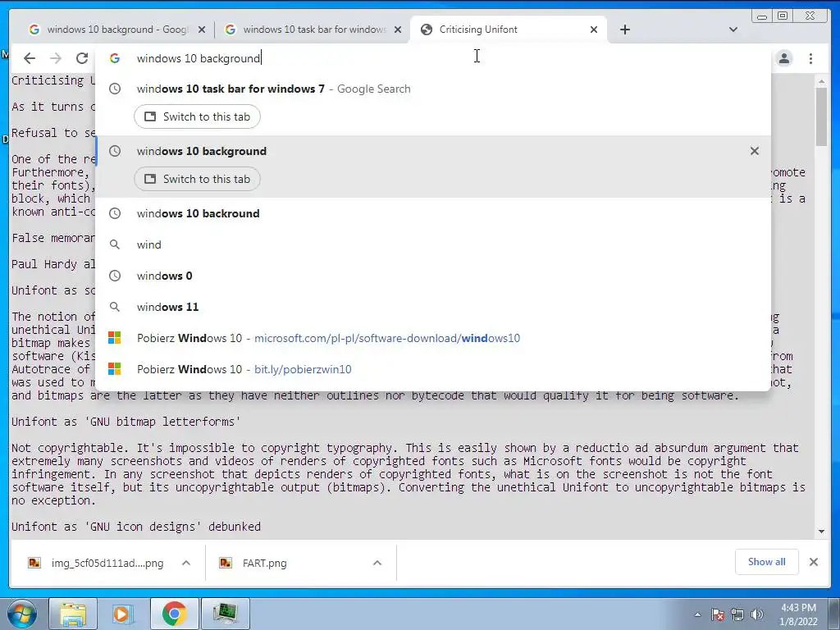Click the forward navigation arrow

click(56, 58)
